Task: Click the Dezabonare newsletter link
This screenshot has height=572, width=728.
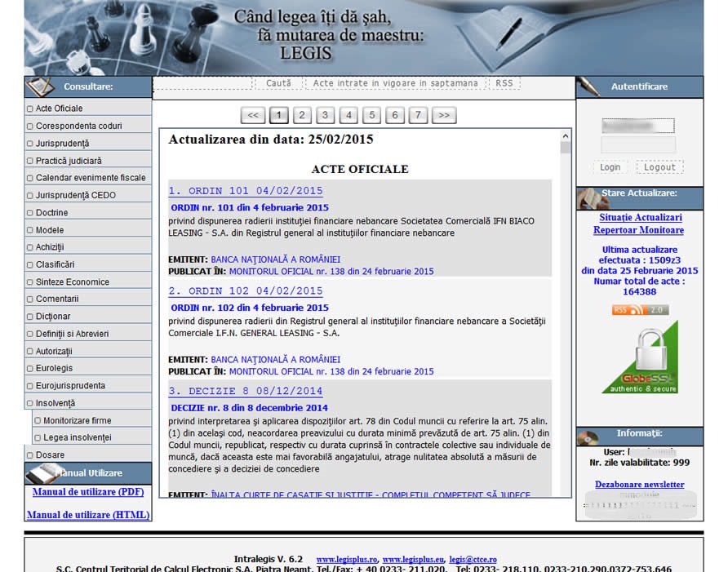Action: (x=639, y=485)
